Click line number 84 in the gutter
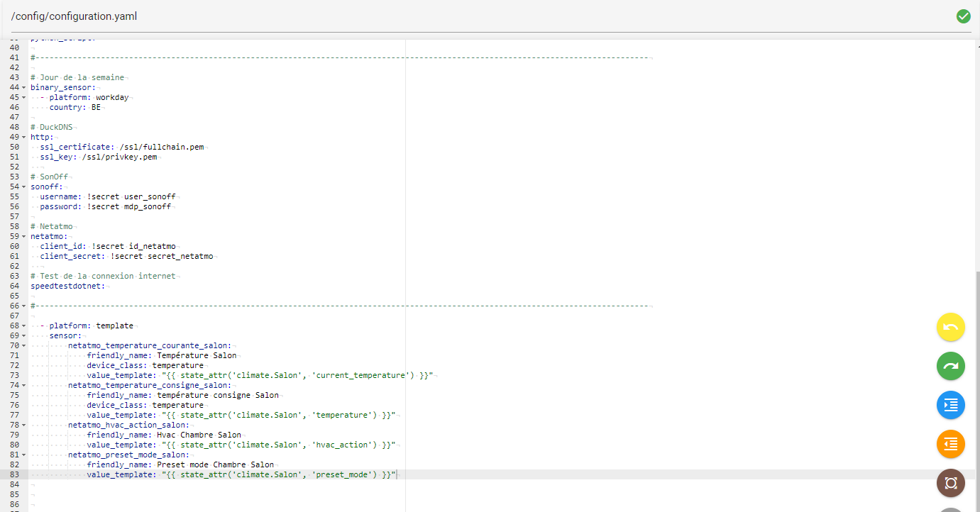 click(14, 484)
